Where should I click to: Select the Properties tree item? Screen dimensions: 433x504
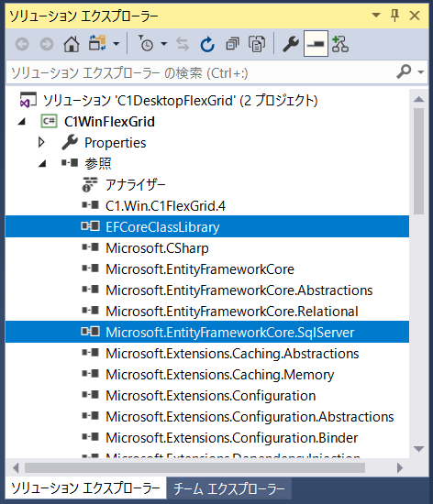116,143
